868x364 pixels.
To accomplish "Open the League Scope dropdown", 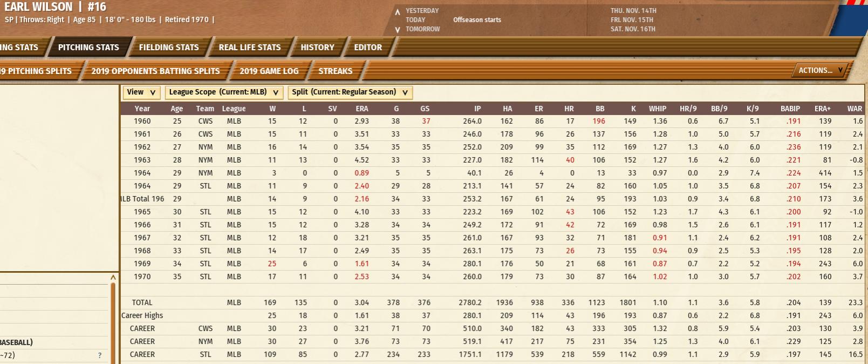I will [x=223, y=92].
